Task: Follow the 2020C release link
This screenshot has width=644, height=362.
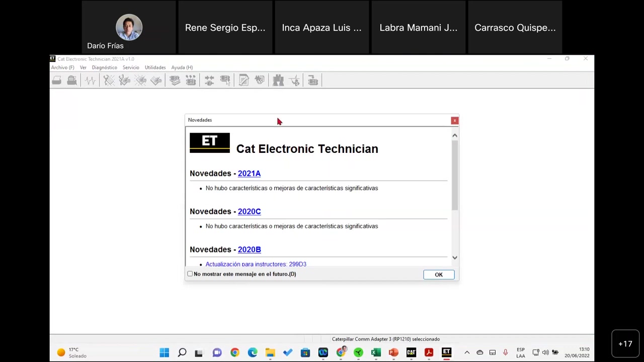Action: pos(249,212)
